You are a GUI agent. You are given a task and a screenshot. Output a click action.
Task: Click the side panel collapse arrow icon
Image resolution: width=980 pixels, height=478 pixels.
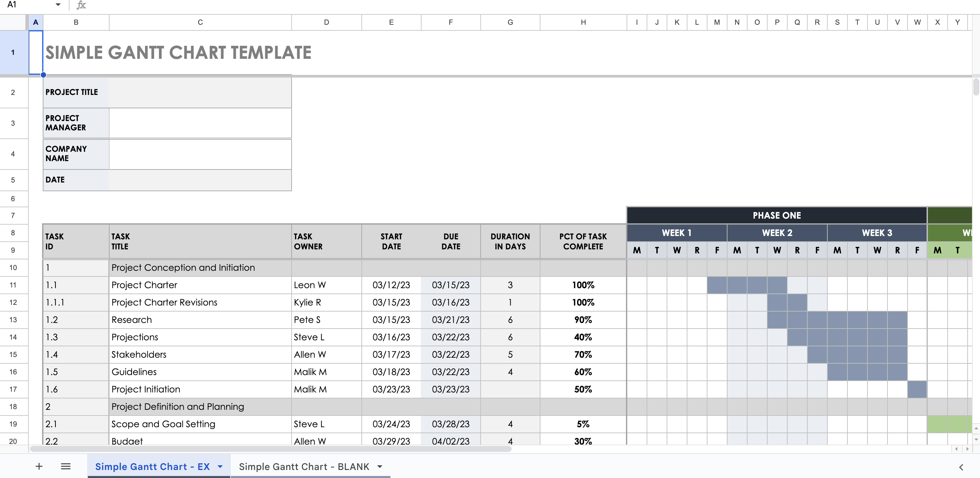(961, 467)
